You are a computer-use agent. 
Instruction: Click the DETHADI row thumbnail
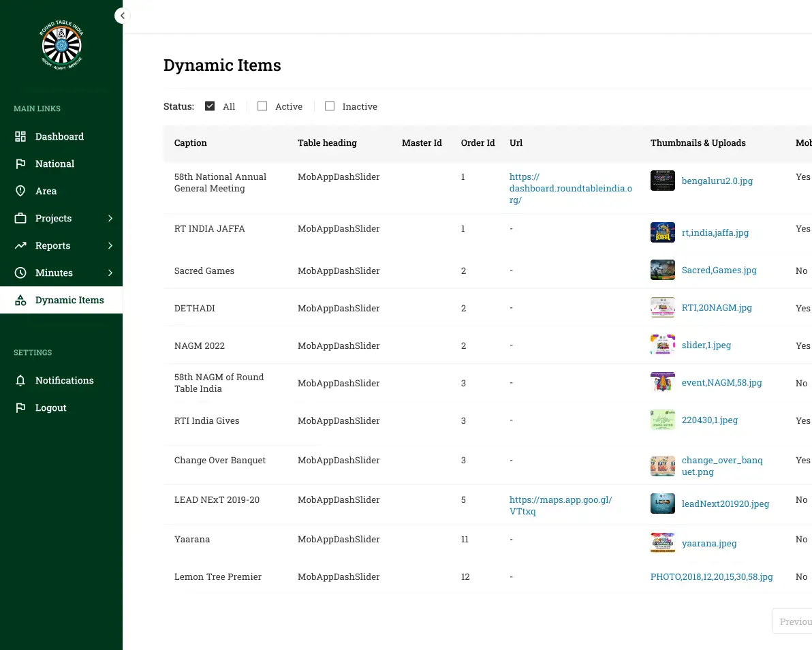[x=662, y=308]
